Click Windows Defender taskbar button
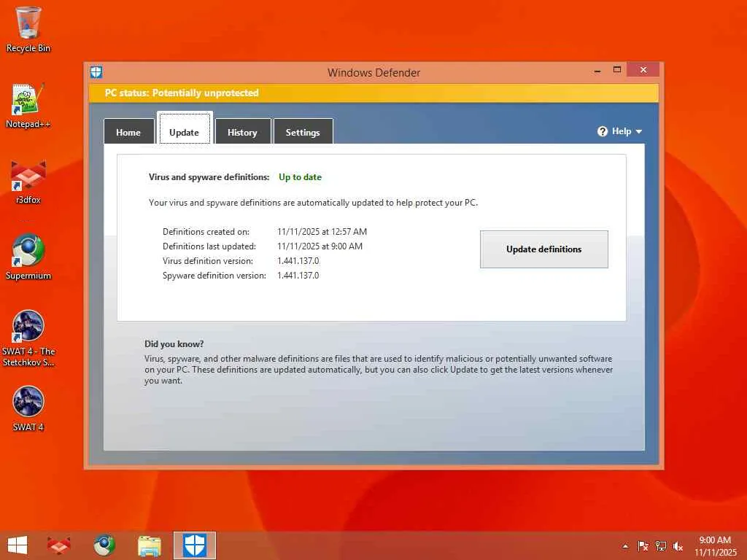This screenshot has width=747, height=560. (194, 545)
